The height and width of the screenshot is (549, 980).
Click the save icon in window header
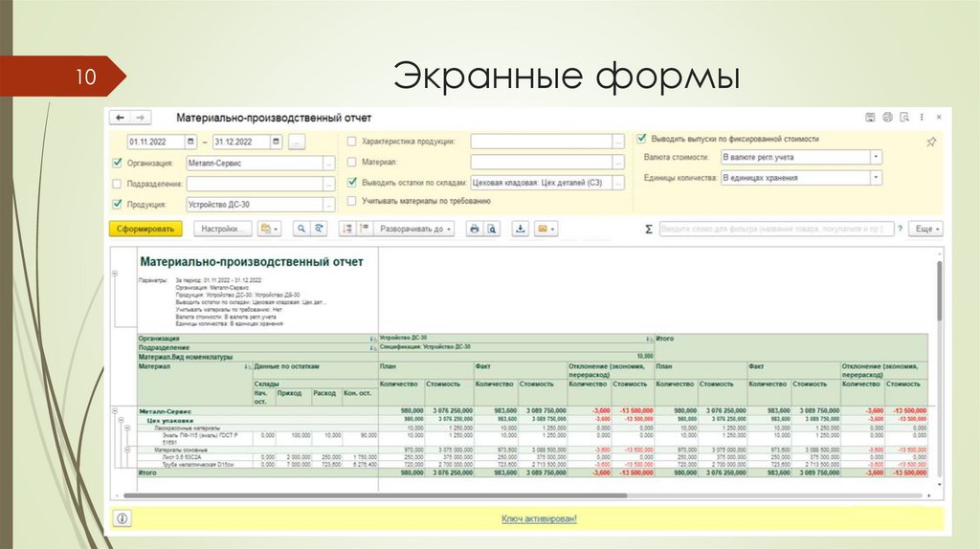(869, 118)
